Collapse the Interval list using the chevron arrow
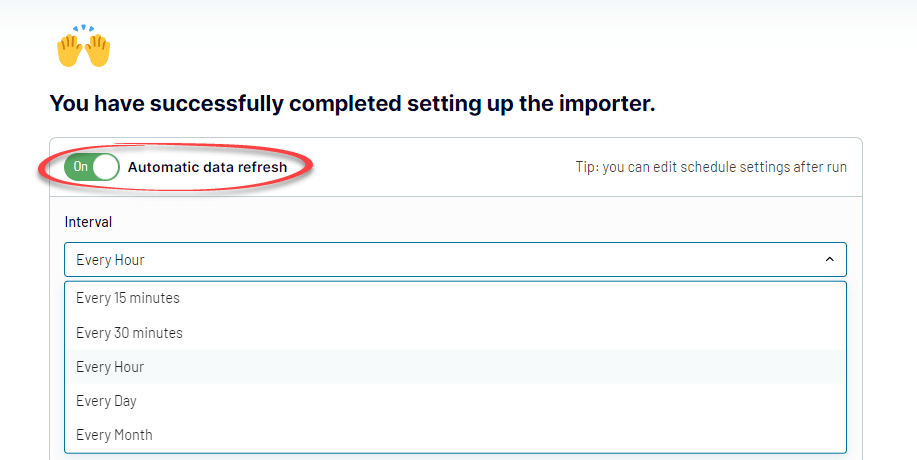 click(829, 259)
